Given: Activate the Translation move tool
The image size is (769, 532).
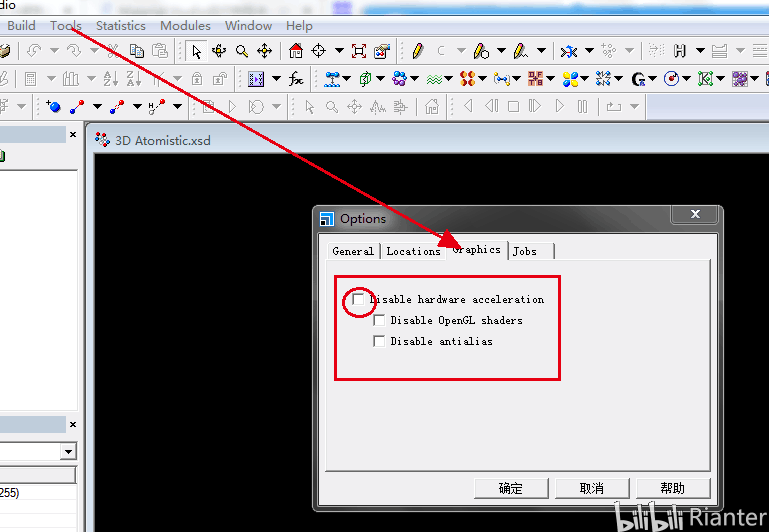Looking at the screenshot, I should 264,51.
